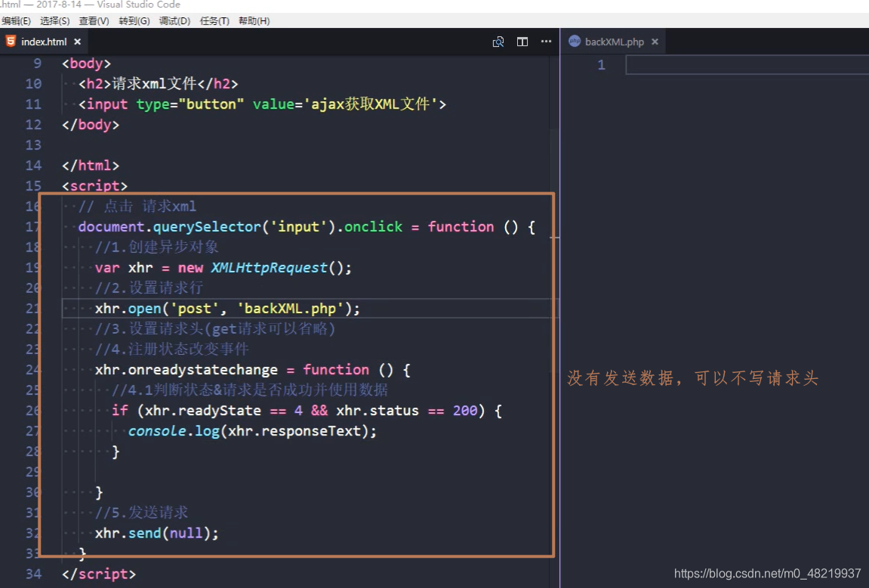Open the more actions ellipsis menu
Viewport: 869px width, 588px height.
[546, 42]
